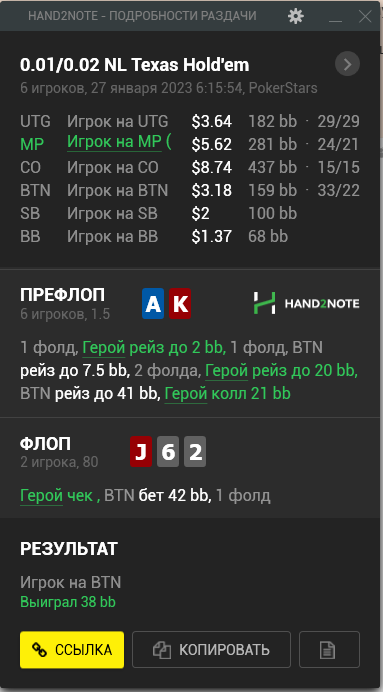Click the King hole card

(180, 304)
